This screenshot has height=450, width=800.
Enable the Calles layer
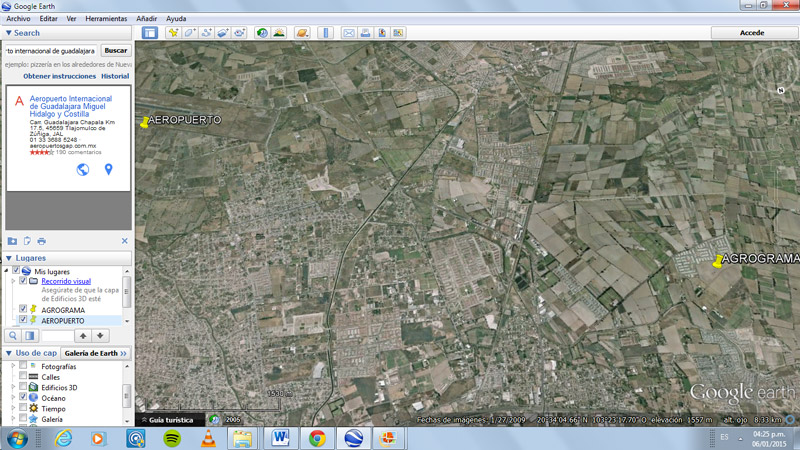[23, 376]
